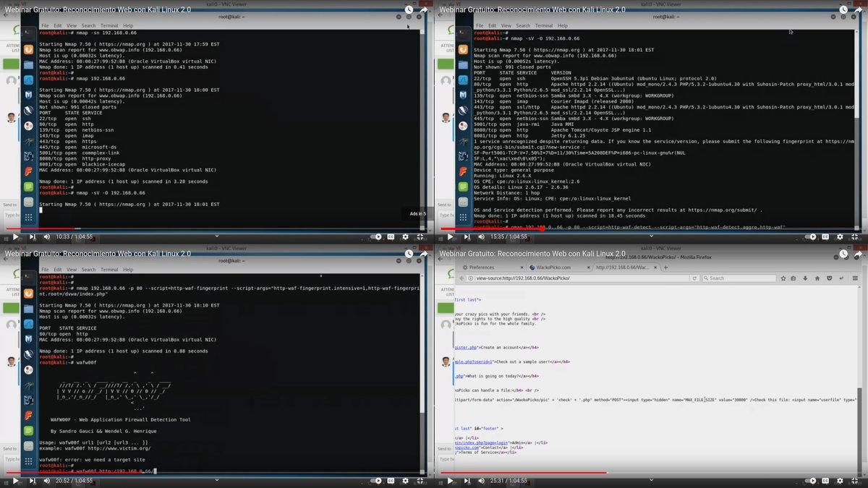
Task: Toggle the Autoplay switch in the player
Action: [x=808, y=481]
